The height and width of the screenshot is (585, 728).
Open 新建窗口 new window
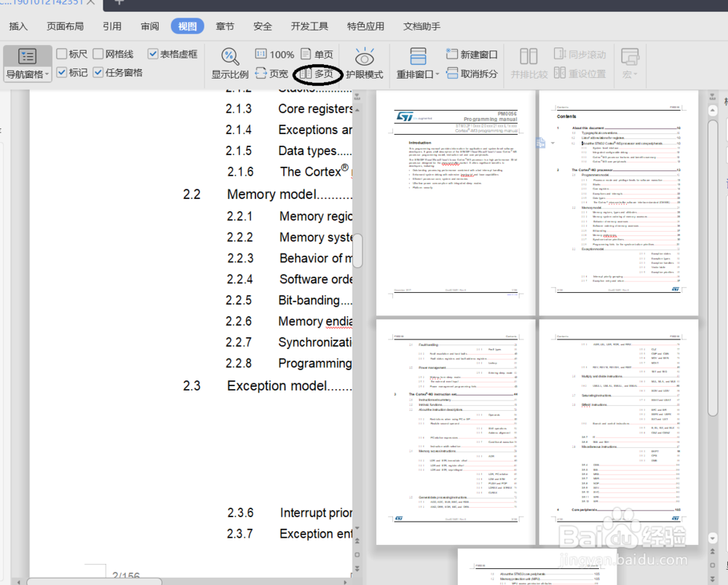coord(472,55)
